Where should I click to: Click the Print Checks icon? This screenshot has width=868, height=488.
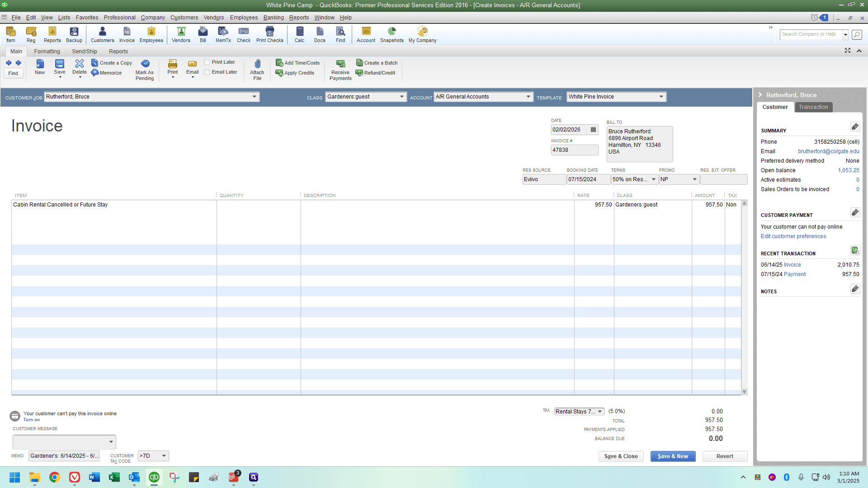point(270,34)
